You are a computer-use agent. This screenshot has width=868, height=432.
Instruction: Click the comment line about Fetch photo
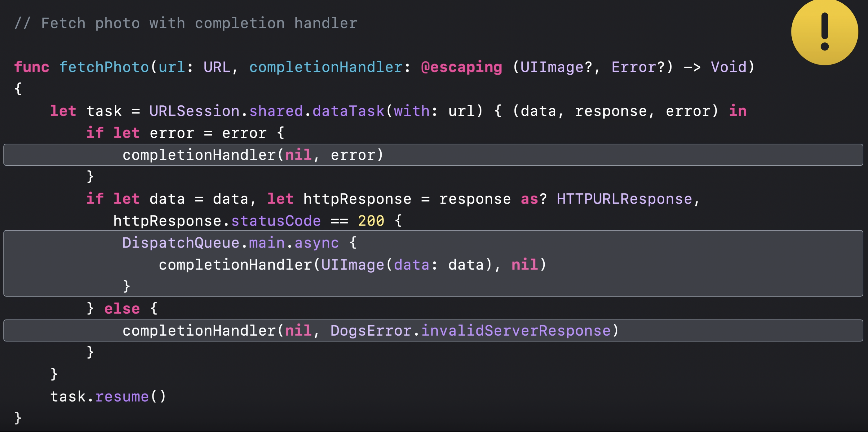pos(185,23)
